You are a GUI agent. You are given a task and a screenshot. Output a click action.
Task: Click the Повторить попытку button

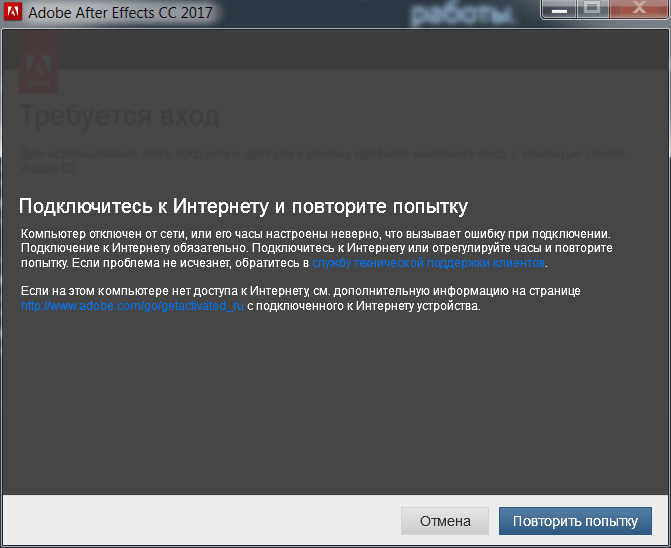click(x=575, y=521)
